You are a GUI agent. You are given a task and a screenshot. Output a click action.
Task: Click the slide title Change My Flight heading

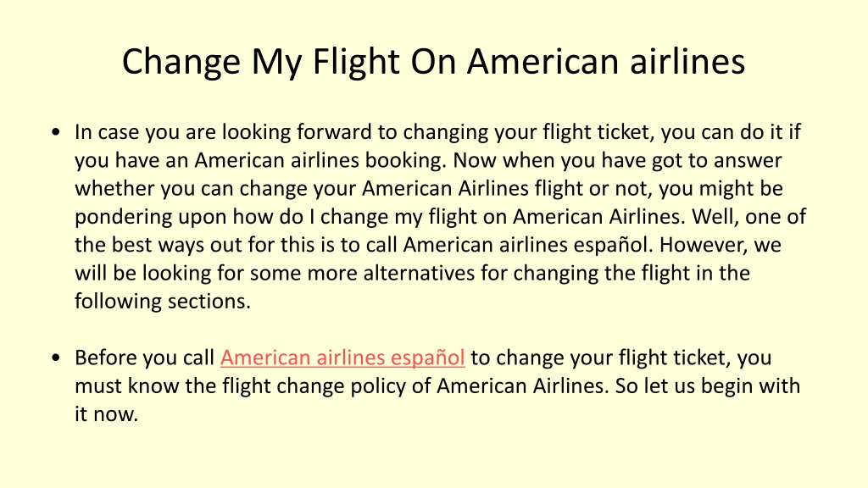click(433, 61)
